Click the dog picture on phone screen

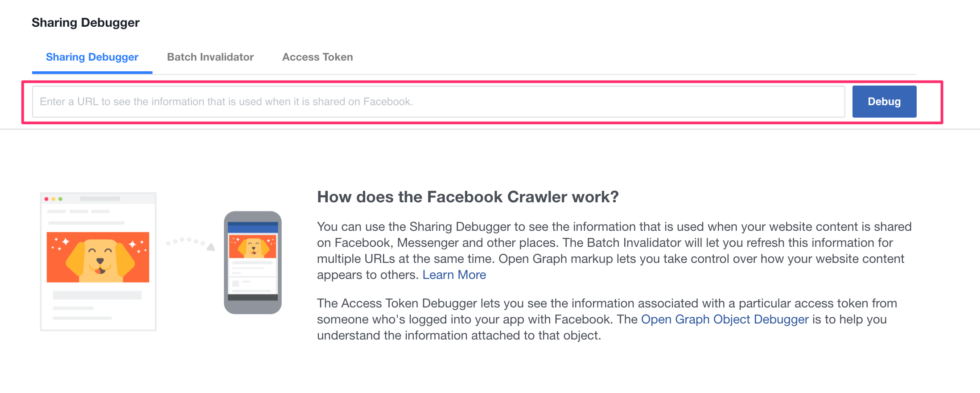pyautogui.click(x=253, y=246)
